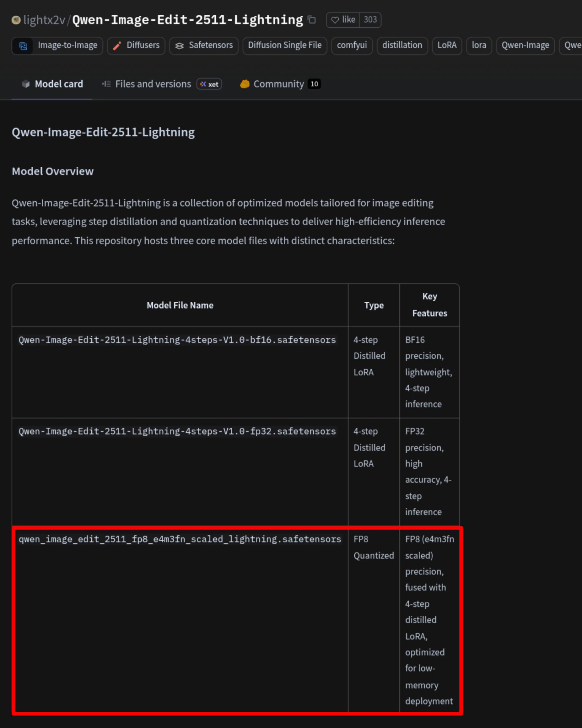Select the comfyui tag
Viewport: 582px width, 728px height.
(352, 45)
